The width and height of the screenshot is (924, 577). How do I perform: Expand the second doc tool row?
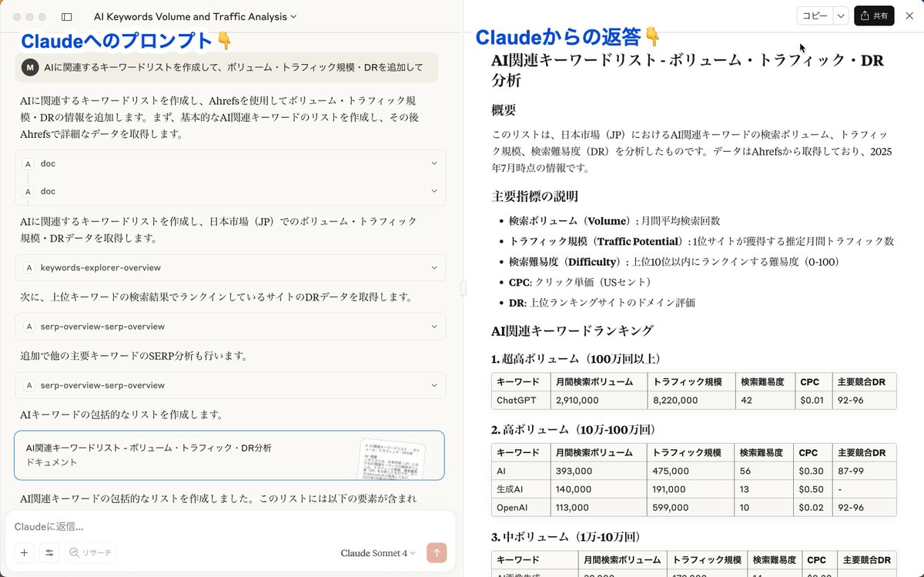pos(230,191)
